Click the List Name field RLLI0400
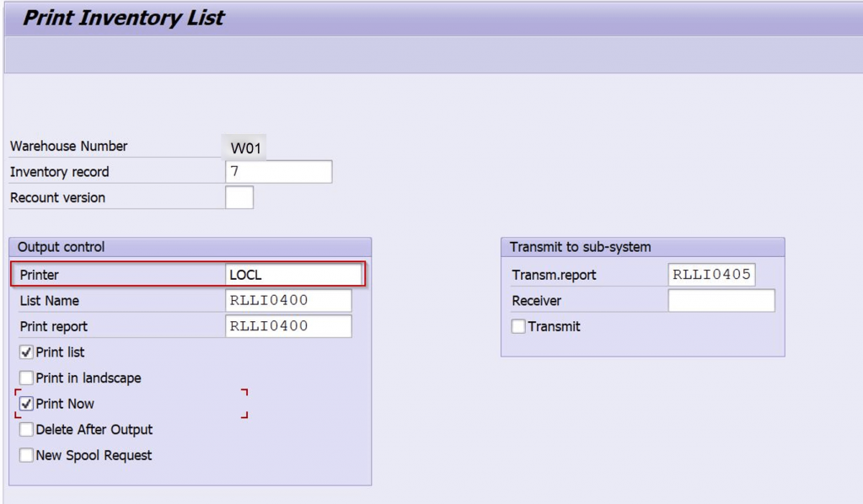This screenshot has width=863, height=504. [288, 300]
